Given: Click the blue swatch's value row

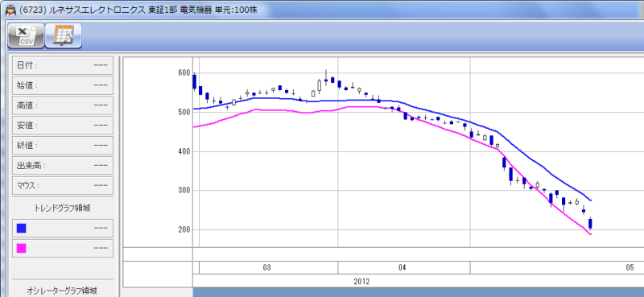Looking at the screenshot, I should [63, 229].
